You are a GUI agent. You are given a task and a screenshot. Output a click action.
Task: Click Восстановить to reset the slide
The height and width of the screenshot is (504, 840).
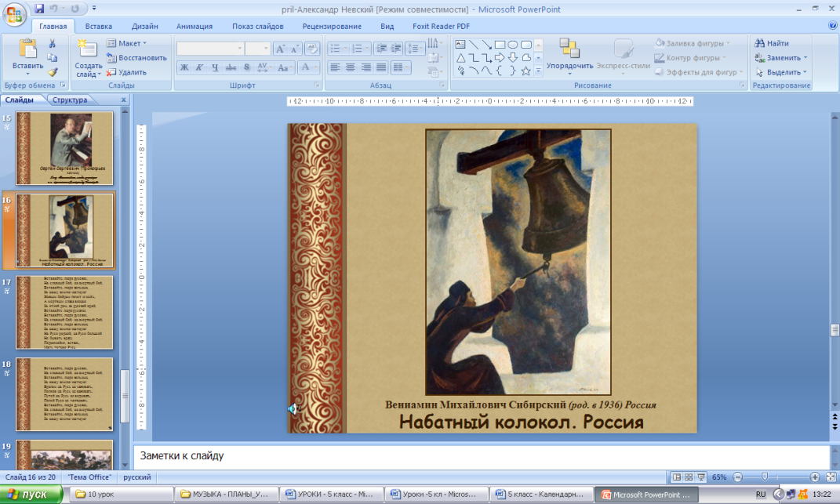tap(136, 58)
